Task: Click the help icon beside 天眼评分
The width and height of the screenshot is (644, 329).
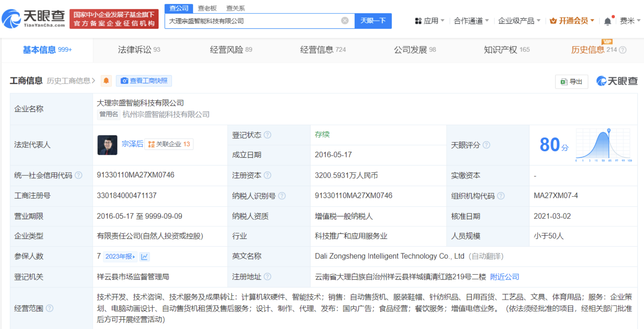Action: (486, 145)
